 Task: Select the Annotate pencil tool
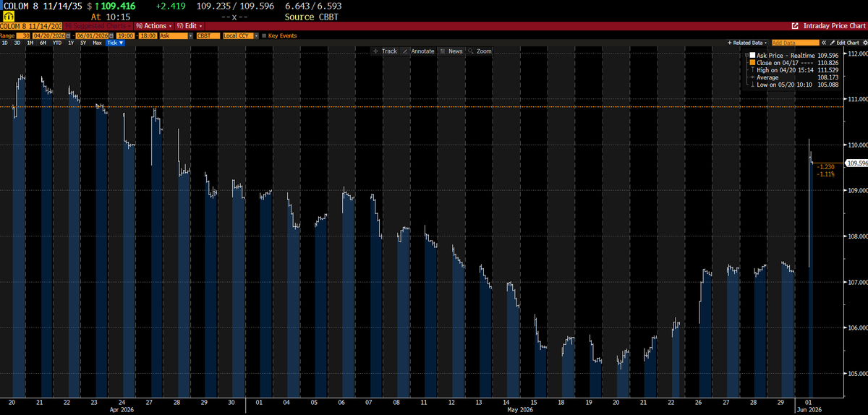click(x=420, y=51)
